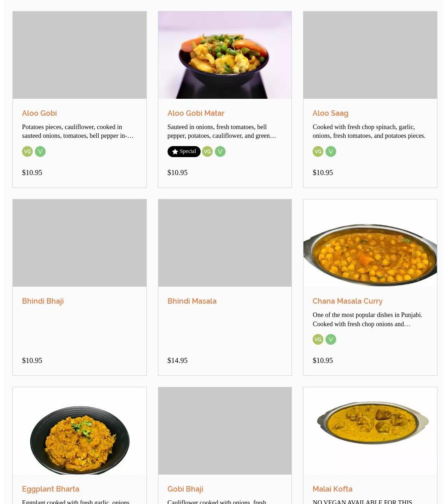The image size is (443, 504).
Task: View the Aloo Gobi Matar food photo
Action: click(225, 55)
